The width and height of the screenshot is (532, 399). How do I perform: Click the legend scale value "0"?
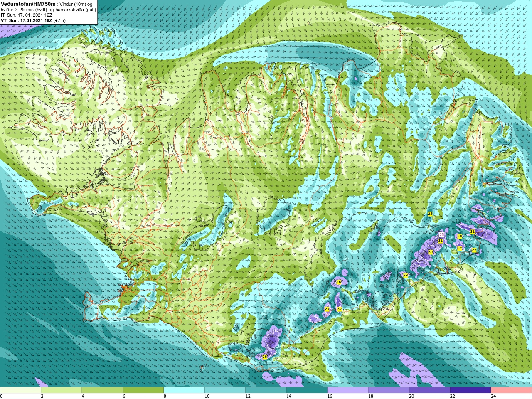pos(2,396)
